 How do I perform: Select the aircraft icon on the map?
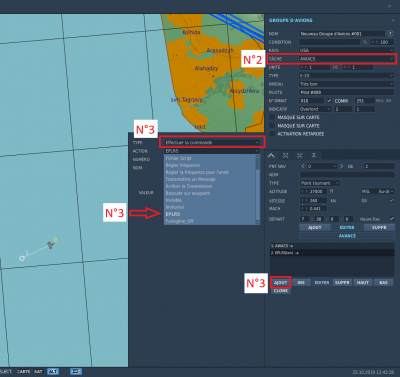coord(50,245)
